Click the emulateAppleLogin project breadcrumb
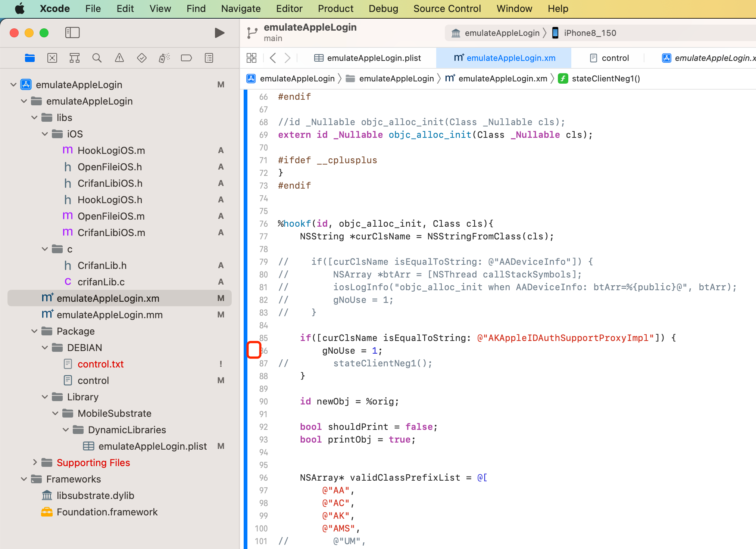 (x=290, y=78)
